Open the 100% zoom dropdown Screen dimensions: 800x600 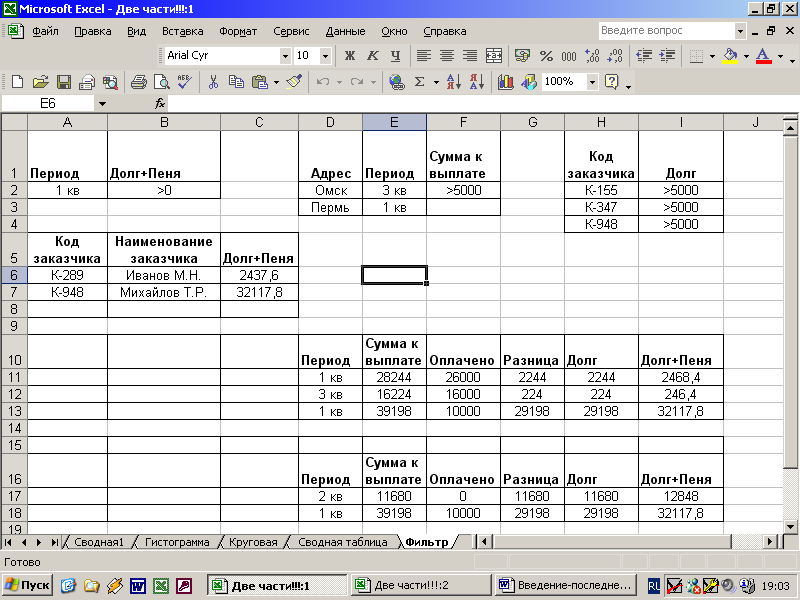click(x=592, y=82)
